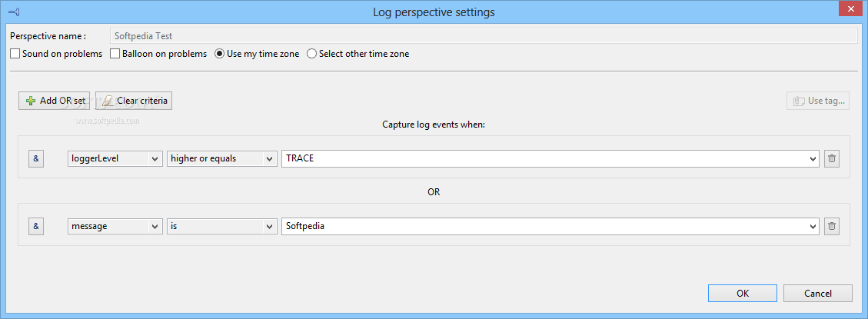Click the pin icon in title bar
Screen dimensions: 868x319
(14, 11)
